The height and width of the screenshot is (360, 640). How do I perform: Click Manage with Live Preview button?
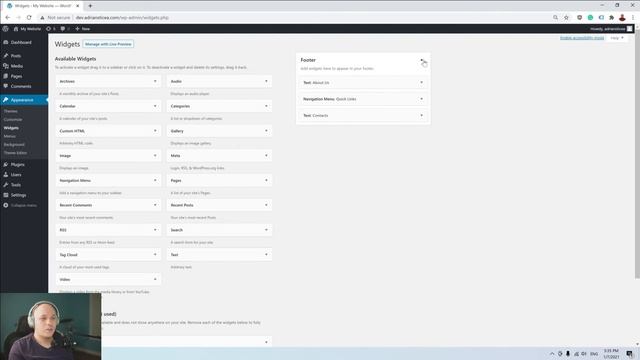click(108, 44)
